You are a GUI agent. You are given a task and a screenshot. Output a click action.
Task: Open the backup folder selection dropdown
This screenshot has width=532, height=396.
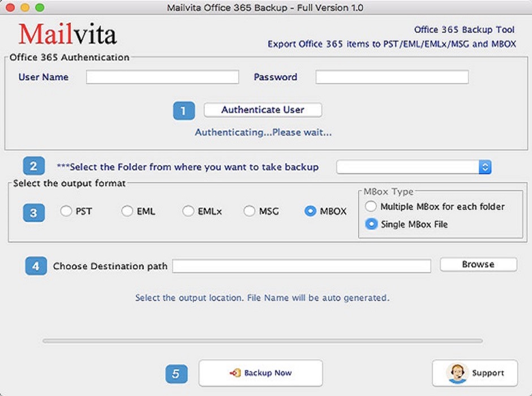pyautogui.click(x=414, y=167)
